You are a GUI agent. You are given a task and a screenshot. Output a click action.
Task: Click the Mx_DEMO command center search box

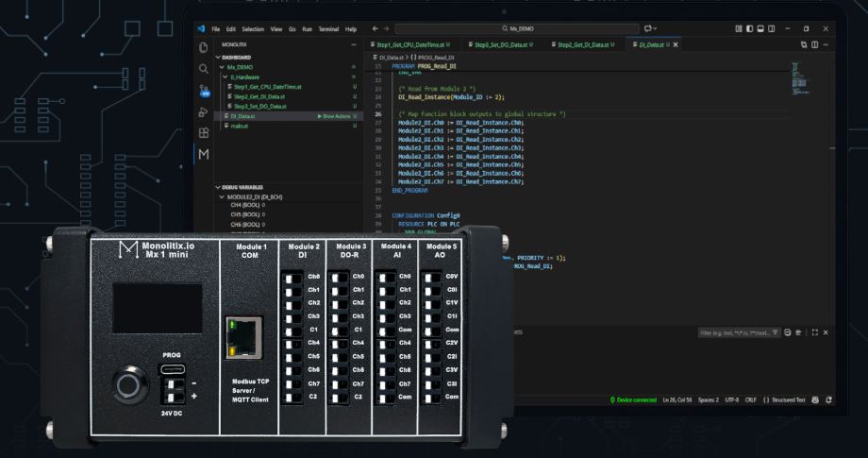(517, 28)
